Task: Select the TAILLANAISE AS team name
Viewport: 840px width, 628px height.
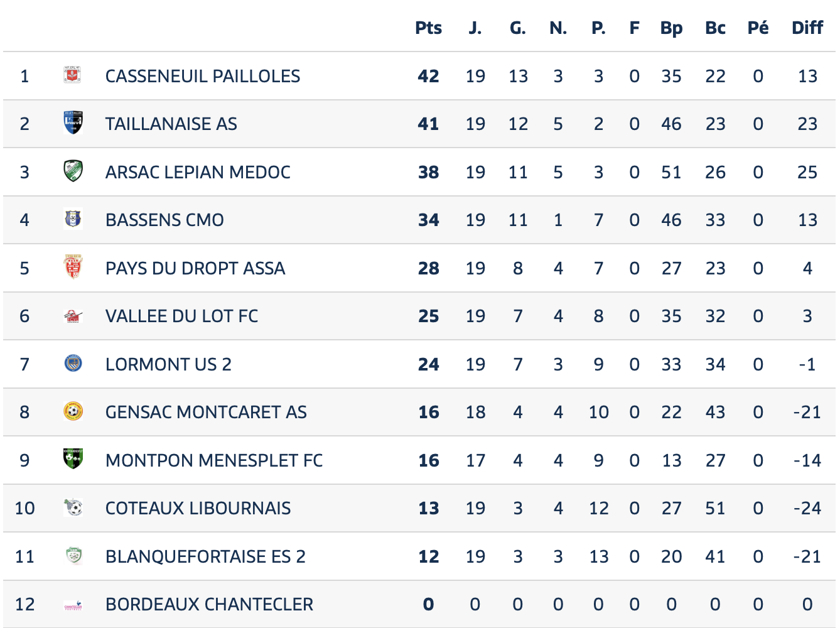Action: coord(171,124)
